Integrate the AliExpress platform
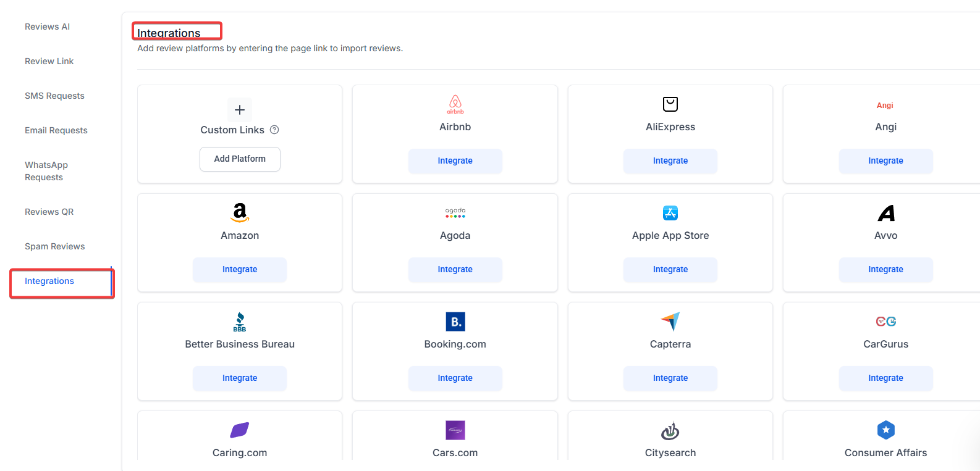 point(670,161)
